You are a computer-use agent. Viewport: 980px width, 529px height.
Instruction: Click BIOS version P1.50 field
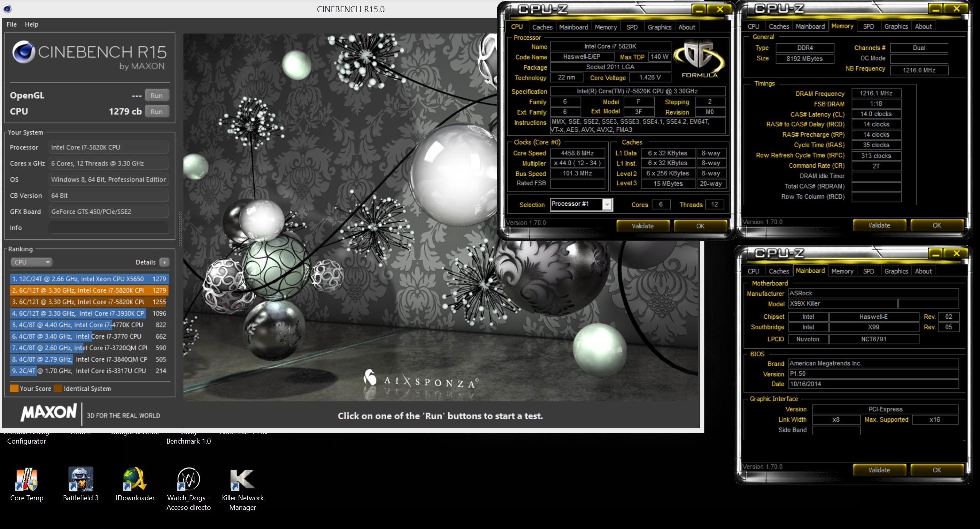coord(874,374)
